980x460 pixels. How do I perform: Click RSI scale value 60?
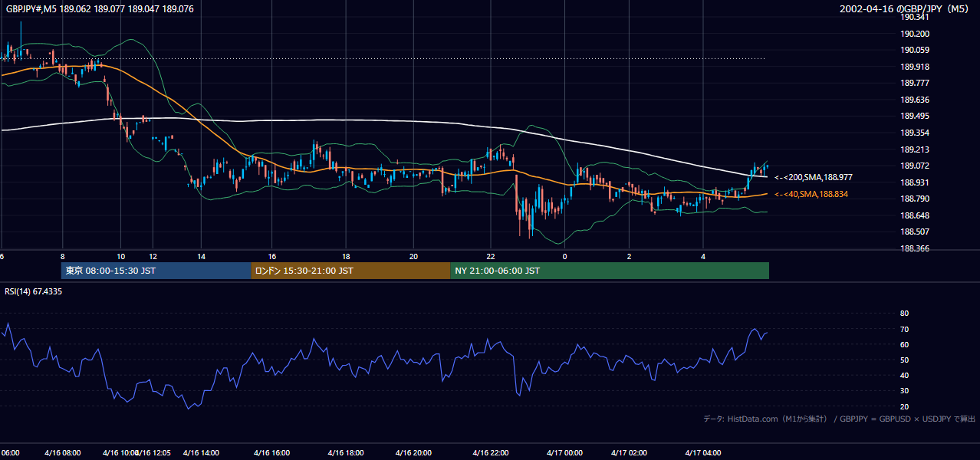click(x=904, y=344)
